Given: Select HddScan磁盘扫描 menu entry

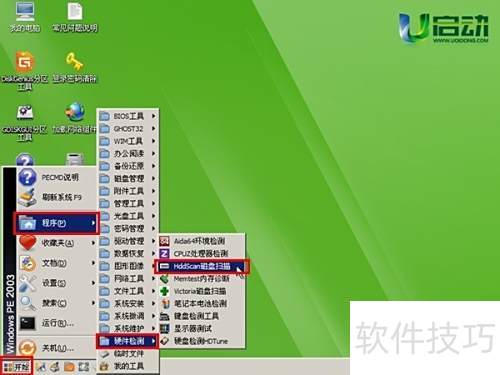Looking at the screenshot, I should [x=202, y=266].
